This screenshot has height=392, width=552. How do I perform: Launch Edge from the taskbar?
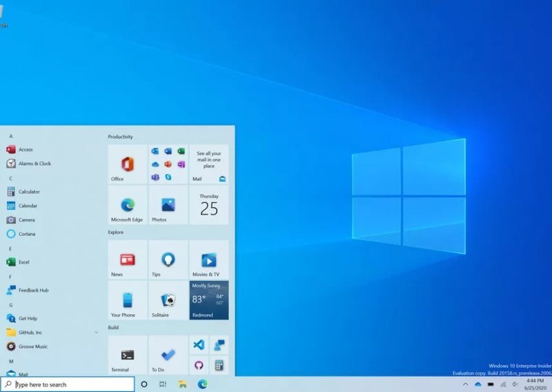(202, 384)
